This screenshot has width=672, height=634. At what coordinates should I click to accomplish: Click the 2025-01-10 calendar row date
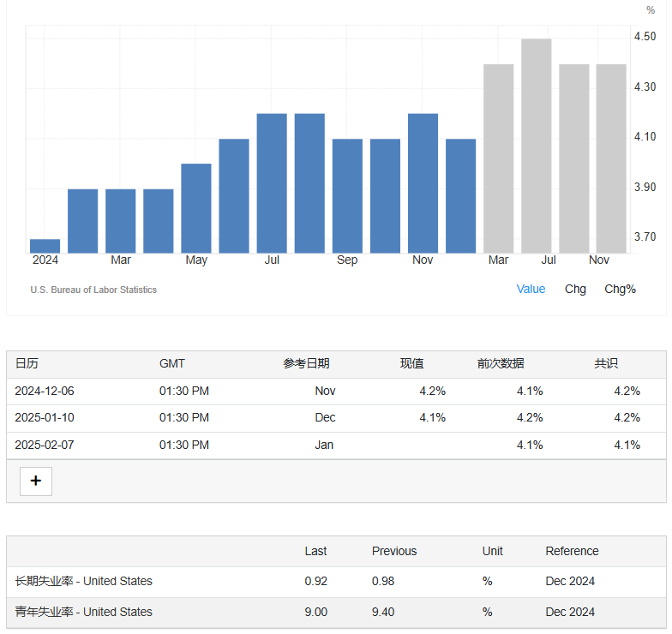45,418
